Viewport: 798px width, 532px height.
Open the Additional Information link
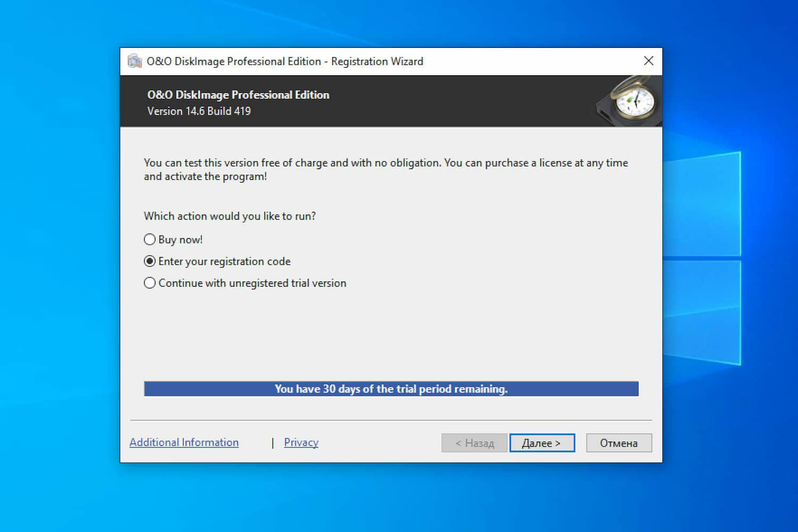184,442
